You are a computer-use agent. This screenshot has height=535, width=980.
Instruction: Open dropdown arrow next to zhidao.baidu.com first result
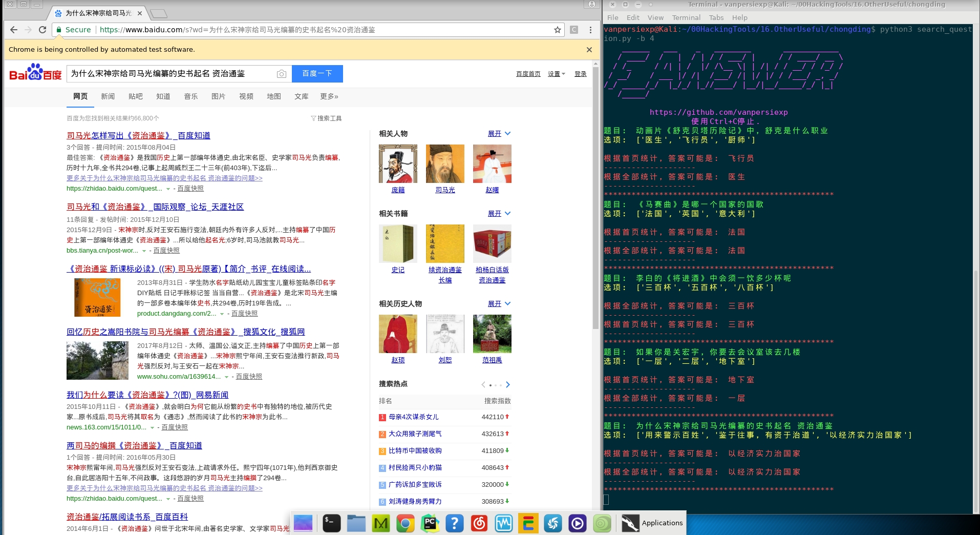[168, 189]
